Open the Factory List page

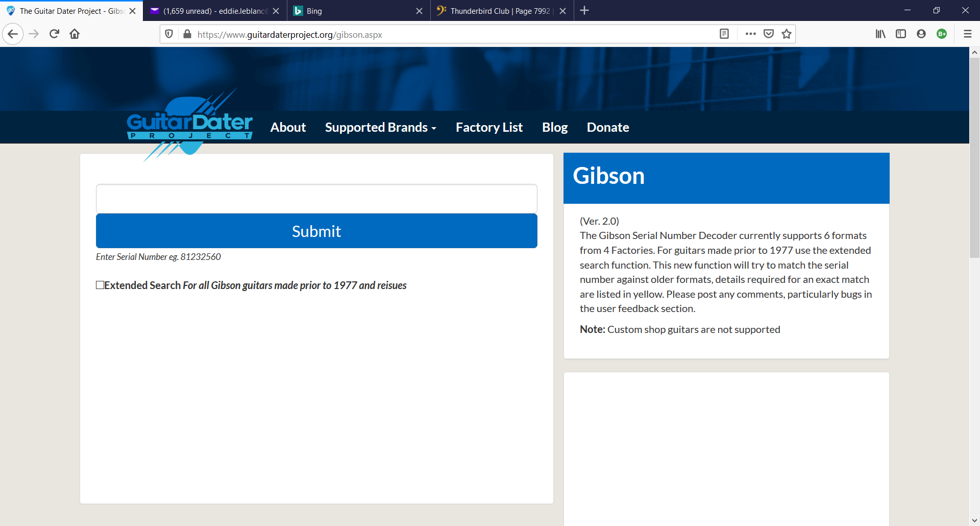[x=489, y=127]
